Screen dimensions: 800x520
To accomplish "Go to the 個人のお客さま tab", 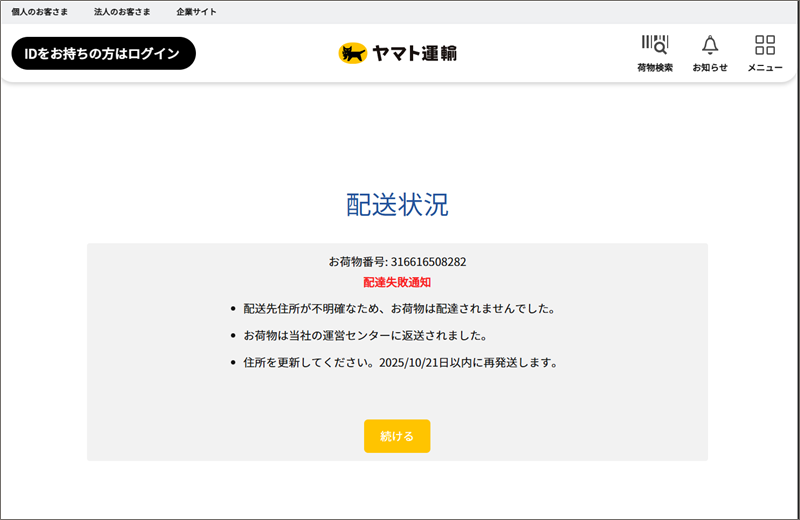I will [x=40, y=12].
